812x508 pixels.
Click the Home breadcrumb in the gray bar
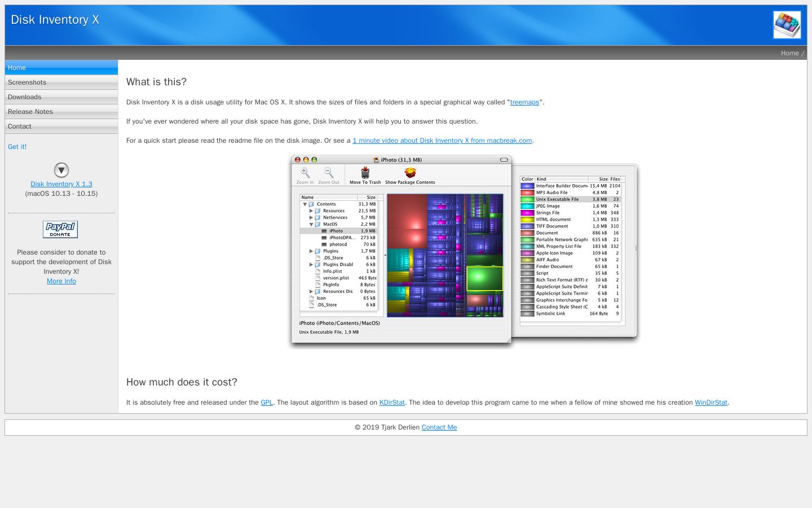coord(790,53)
